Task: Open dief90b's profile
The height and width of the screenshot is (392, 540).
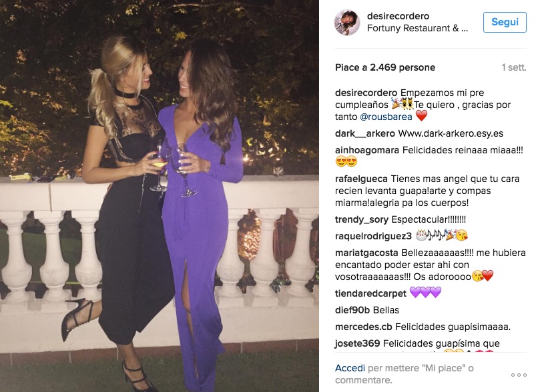Action: [352, 310]
